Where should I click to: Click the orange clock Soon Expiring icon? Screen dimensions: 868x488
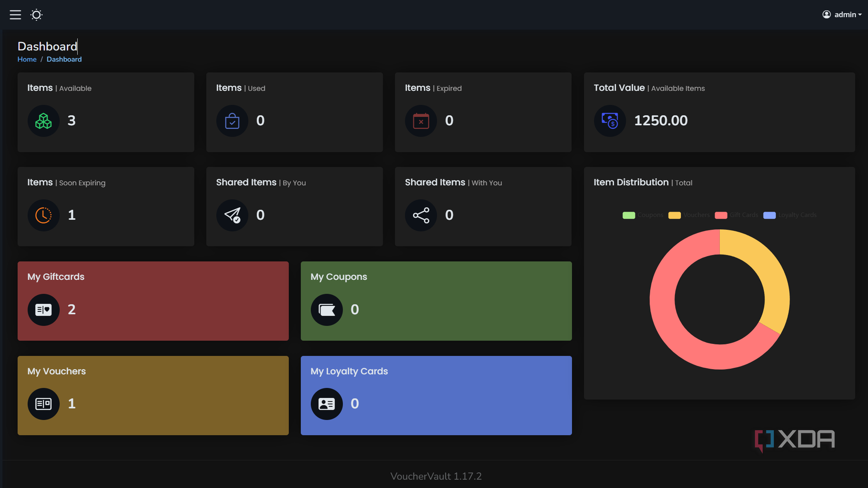tap(44, 215)
